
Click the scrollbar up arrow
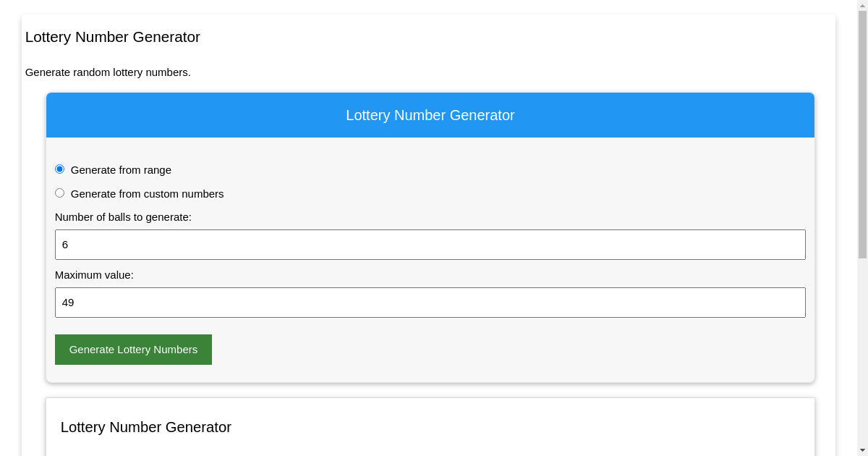862,4
